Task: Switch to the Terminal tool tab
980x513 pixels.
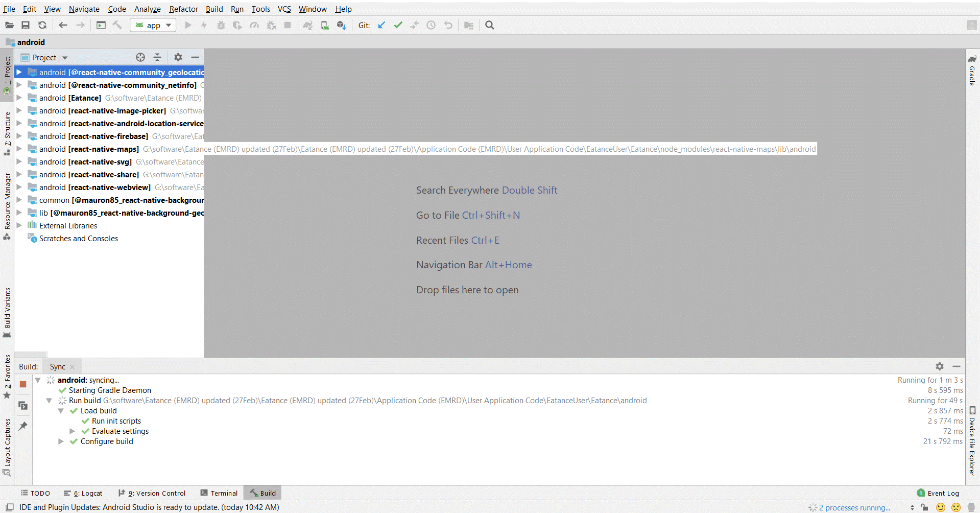Action: (x=219, y=493)
